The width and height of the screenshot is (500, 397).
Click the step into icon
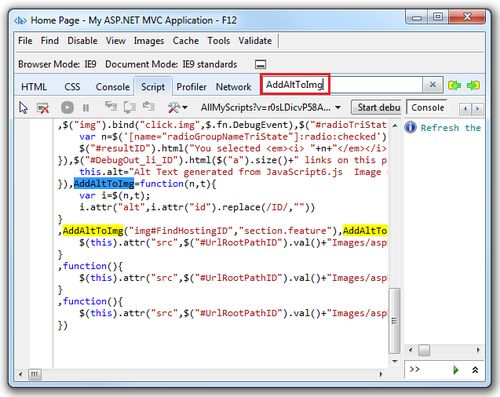click(x=111, y=107)
